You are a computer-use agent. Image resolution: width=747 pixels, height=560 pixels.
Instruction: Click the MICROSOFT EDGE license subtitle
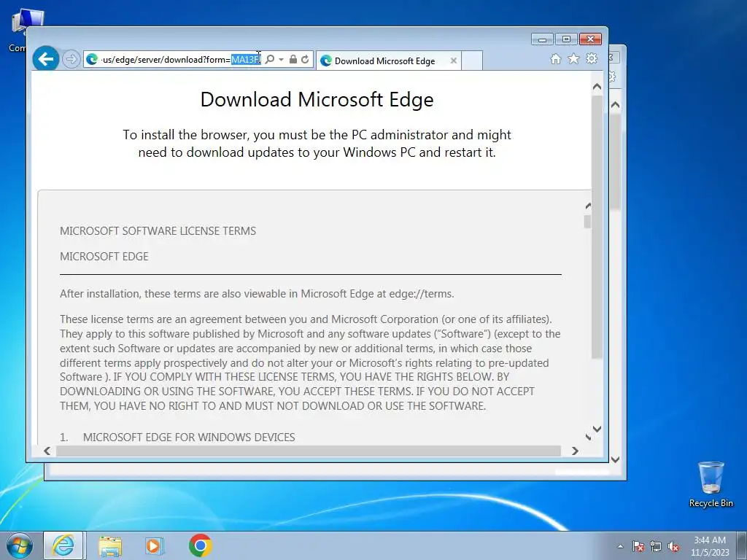104,257
